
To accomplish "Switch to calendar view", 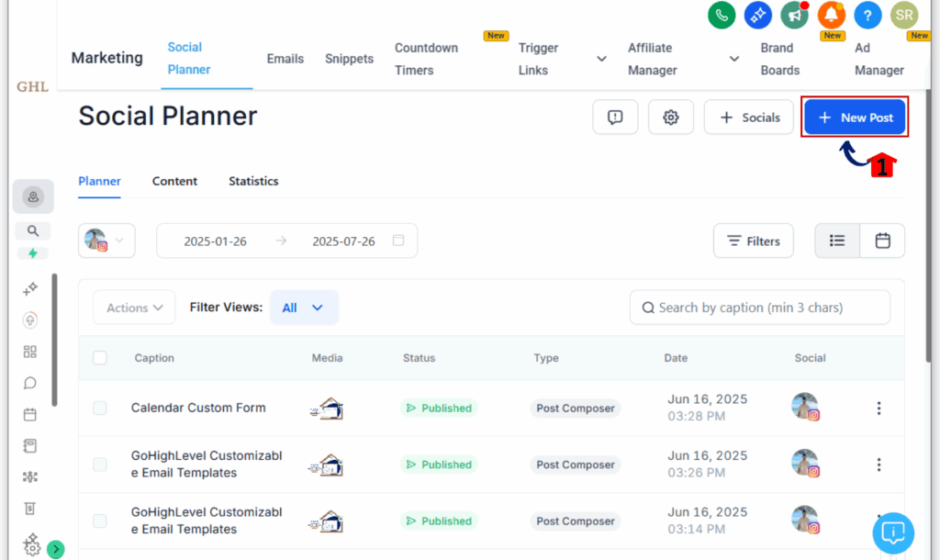I will 882,241.
